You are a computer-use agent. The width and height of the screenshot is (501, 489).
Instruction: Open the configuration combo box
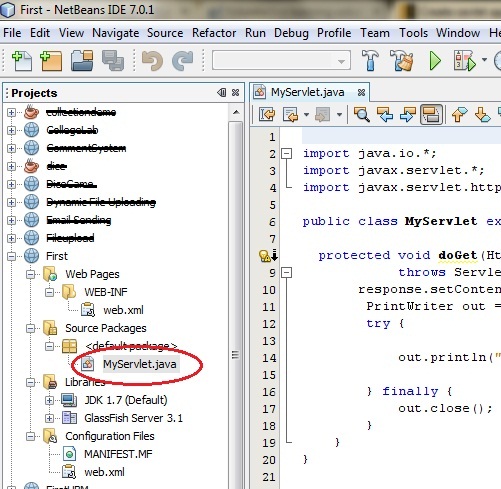[281, 60]
